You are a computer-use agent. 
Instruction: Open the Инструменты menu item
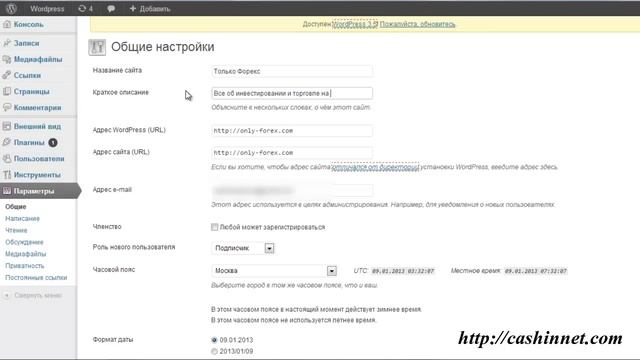(x=37, y=175)
